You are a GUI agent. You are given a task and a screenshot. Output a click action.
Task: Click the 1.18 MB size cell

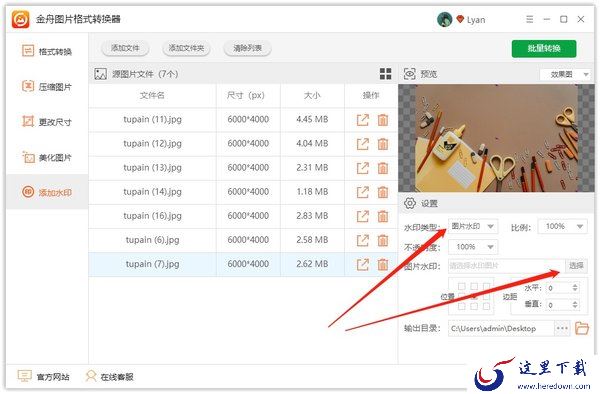312,192
